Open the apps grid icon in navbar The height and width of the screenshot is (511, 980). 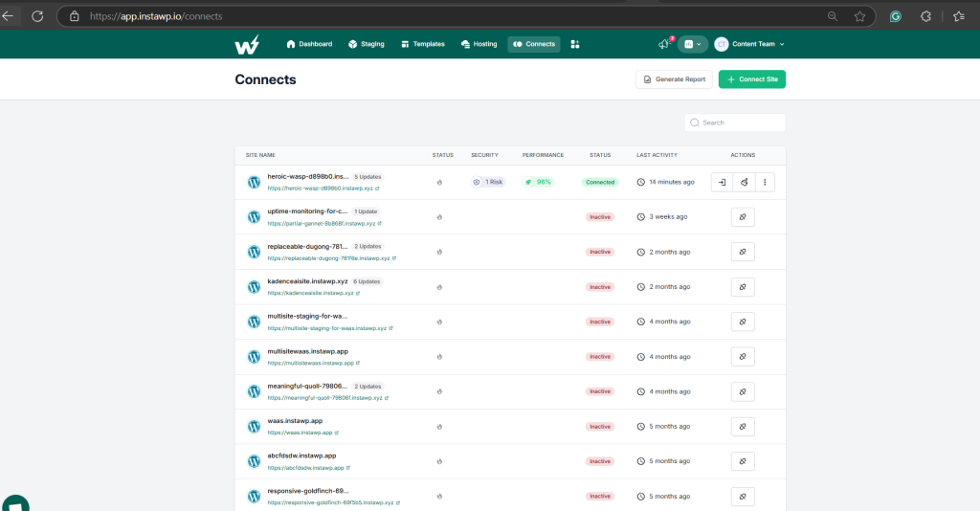click(575, 44)
